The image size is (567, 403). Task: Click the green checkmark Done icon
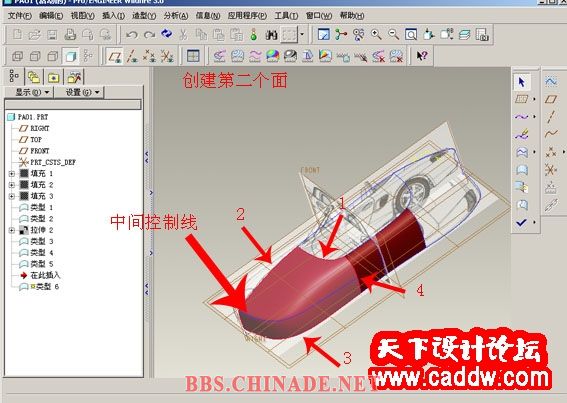coord(521,222)
